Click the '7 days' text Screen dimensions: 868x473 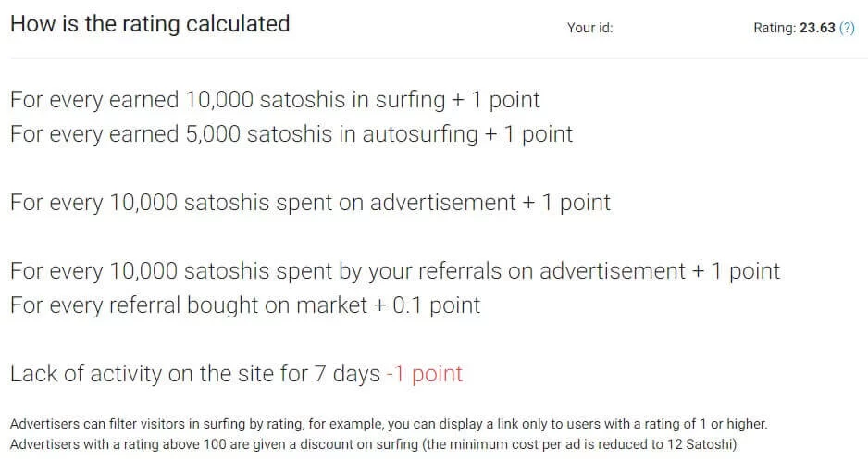348,374
